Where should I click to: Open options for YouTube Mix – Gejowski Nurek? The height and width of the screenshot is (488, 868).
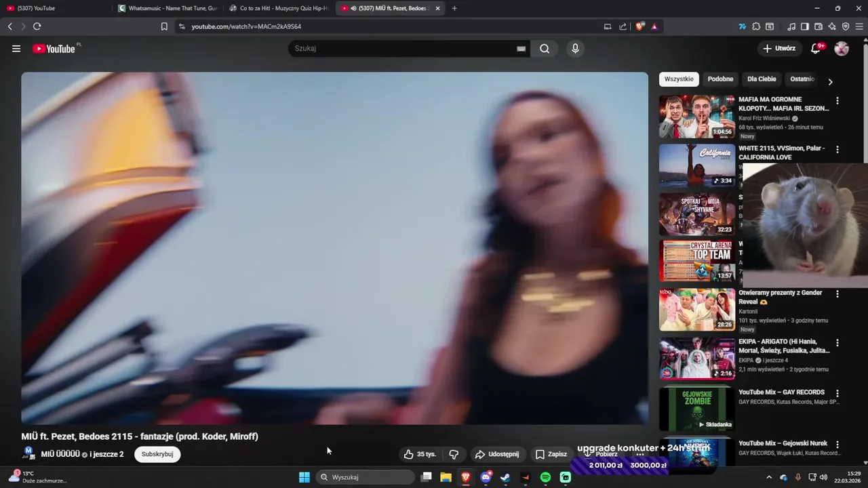pyautogui.click(x=837, y=444)
